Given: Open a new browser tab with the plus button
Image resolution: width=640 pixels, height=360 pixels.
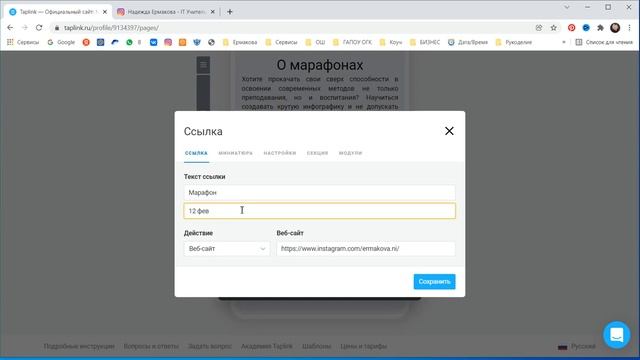Looking at the screenshot, I should [230, 12].
